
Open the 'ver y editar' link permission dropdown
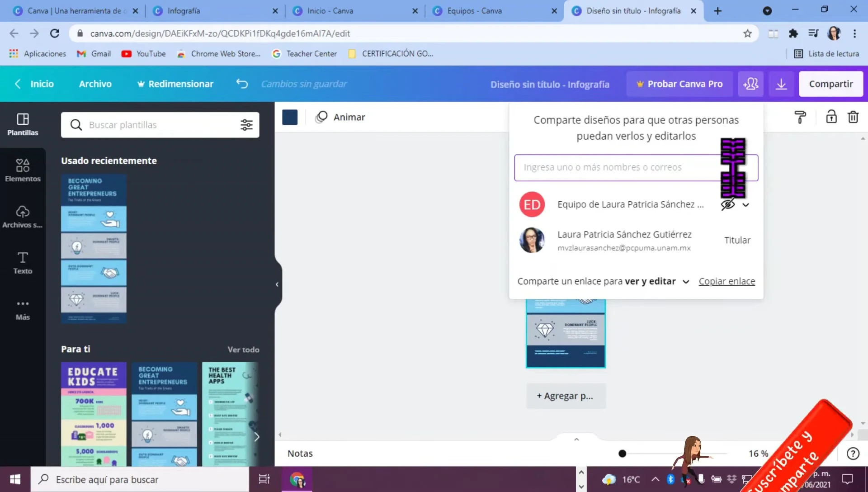(x=686, y=281)
